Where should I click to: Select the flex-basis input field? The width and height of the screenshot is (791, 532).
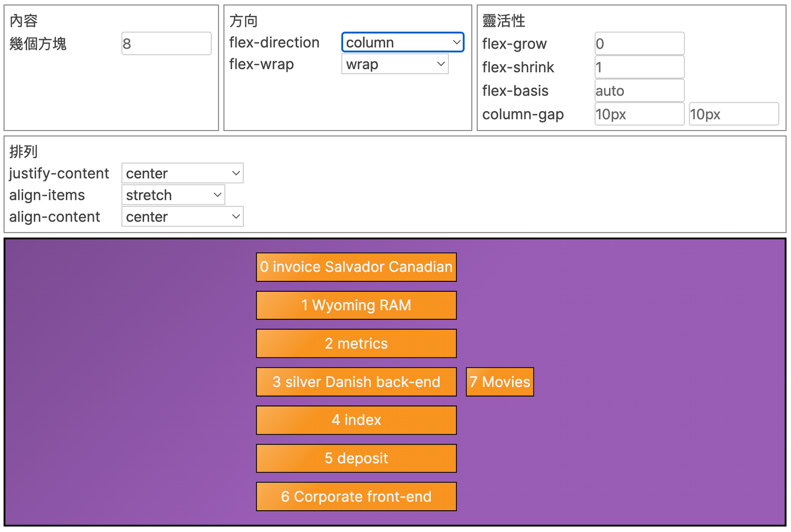(639, 91)
